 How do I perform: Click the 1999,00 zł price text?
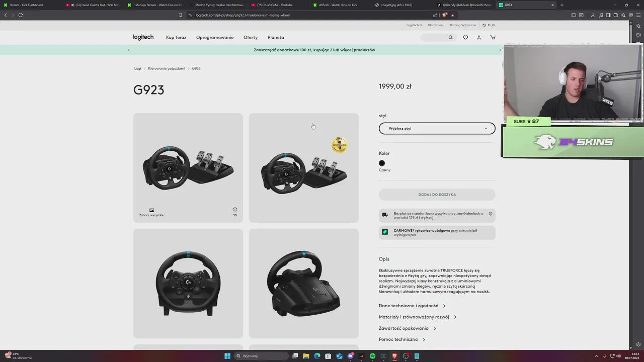click(395, 86)
